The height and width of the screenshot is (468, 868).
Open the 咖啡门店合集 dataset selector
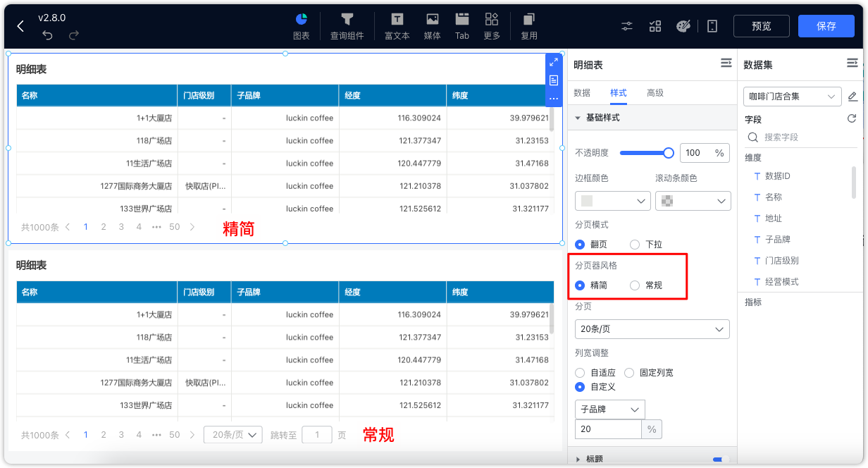792,96
